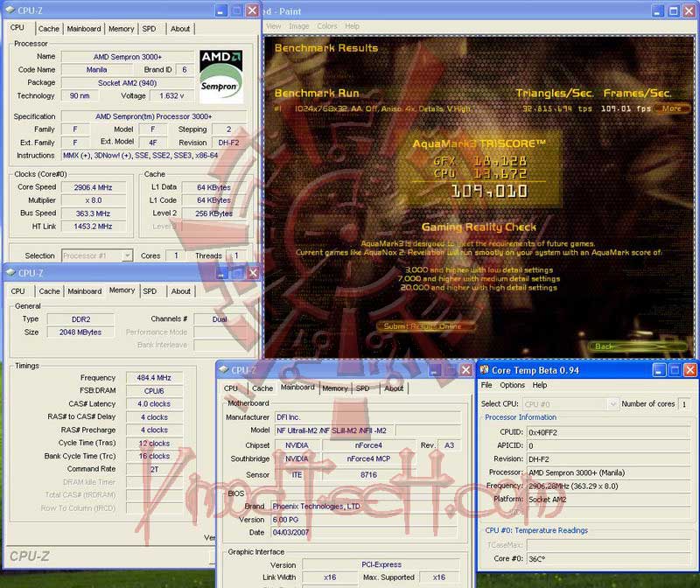Image resolution: width=700 pixels, height=588 pixels.
Task: Minimize the top CPU-Z window
Action: pyautogui.click(x=220, y=10)
